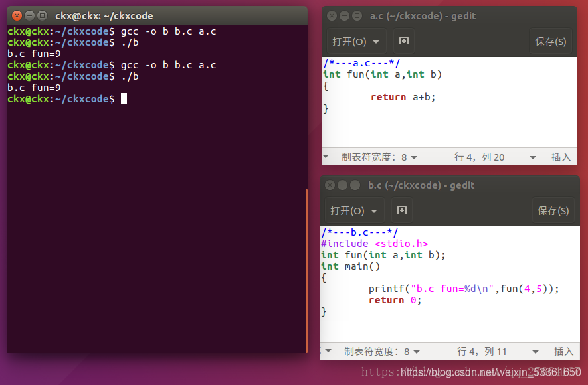Click the terminal prompt cursor block
This screenshot has width=588, height=385.
tap(124, 99)
